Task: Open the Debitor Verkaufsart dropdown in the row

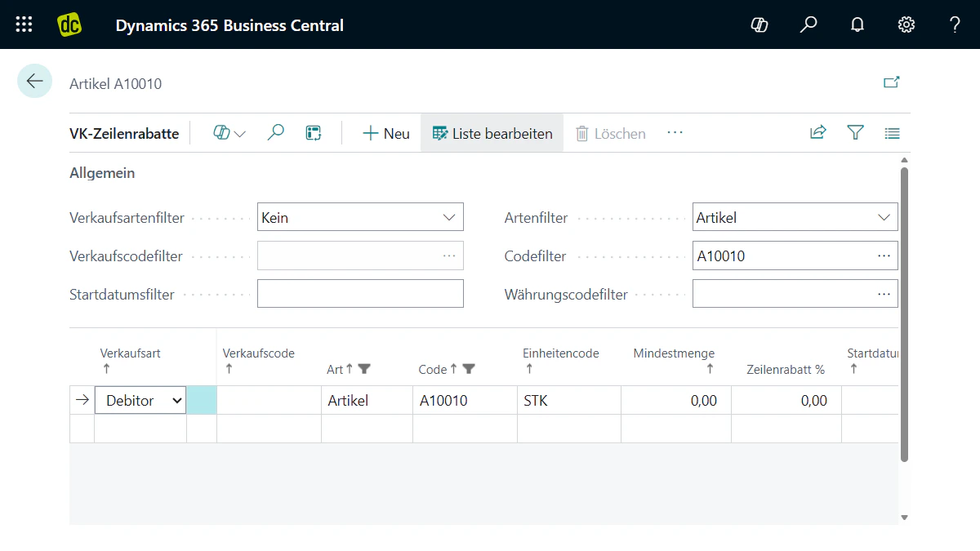Action: point(140,400)
